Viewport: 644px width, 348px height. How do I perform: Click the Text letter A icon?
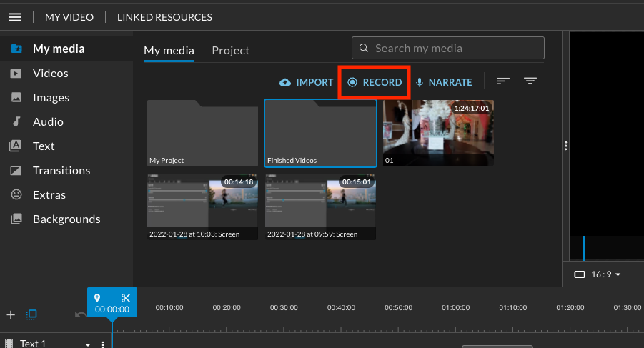[15, 146]
